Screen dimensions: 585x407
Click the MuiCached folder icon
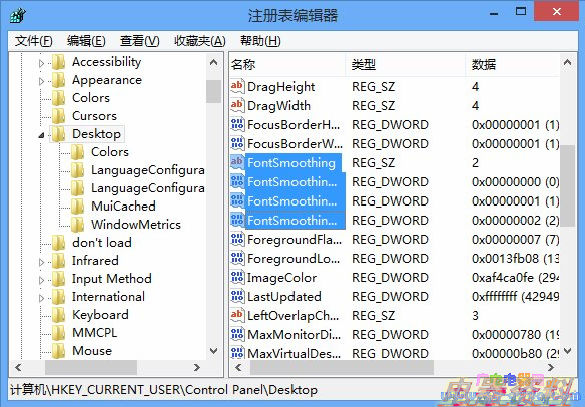tap(77, 206)
